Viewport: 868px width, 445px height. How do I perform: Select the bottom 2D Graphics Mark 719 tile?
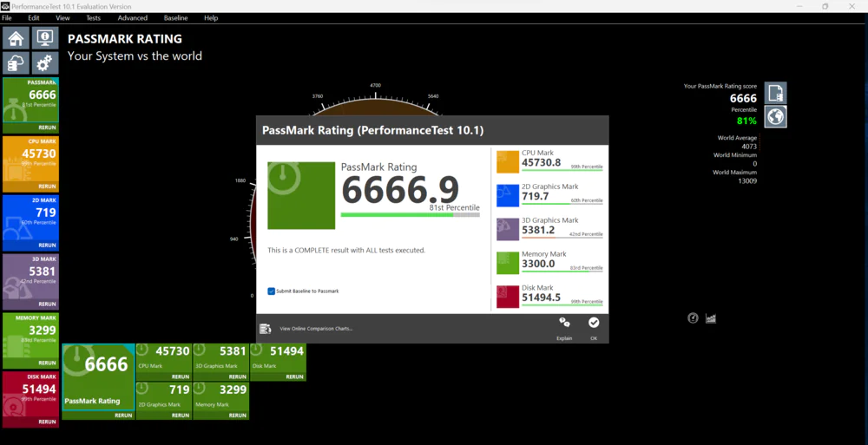tap(164, 401)
